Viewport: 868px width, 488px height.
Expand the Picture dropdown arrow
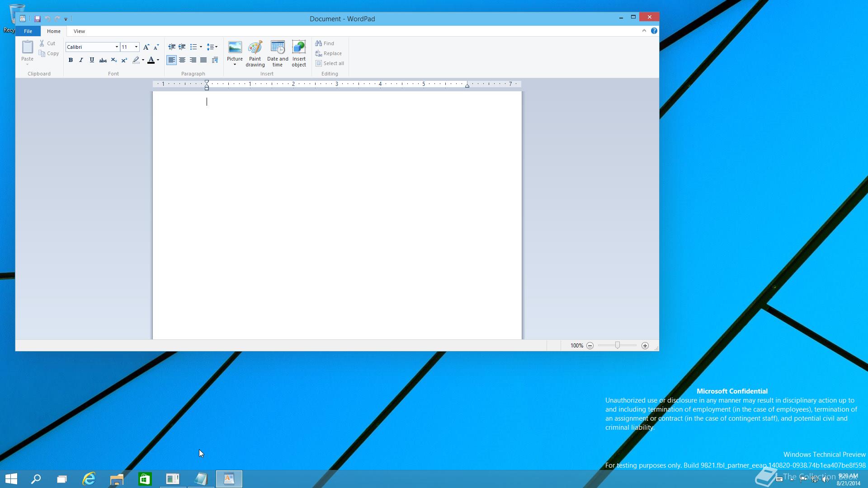pos(235,65)
